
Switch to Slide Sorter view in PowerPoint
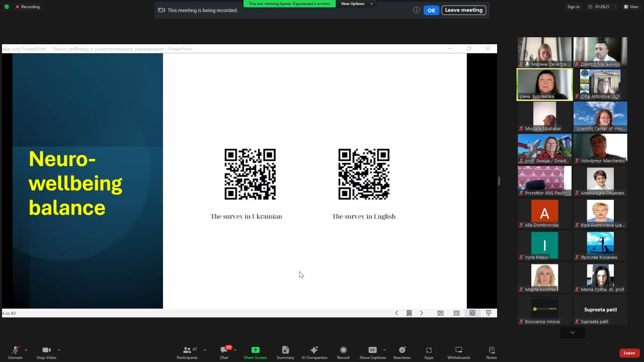click(x=456, y=313)
